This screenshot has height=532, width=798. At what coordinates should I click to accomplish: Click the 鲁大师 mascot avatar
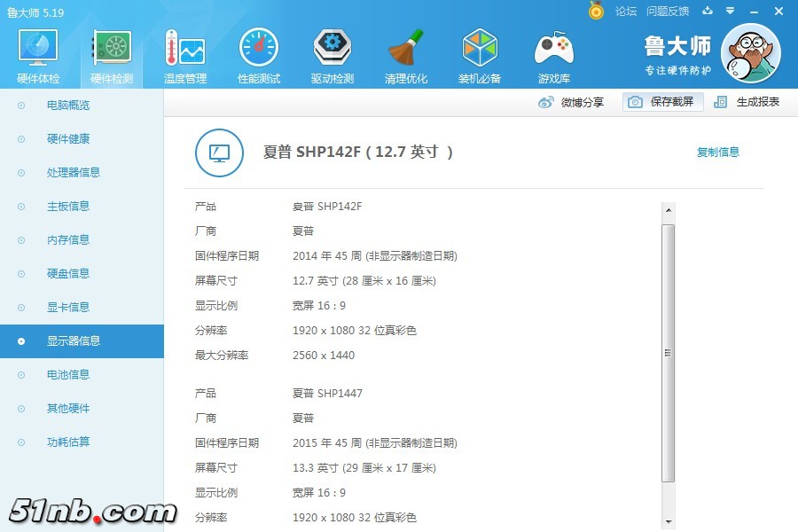(750, 53)
